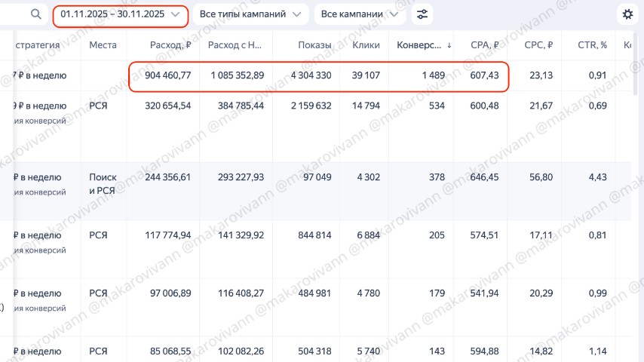Click the Места column header
The height and width of the screenshot is (362, 644).
pyautogui.click(x=103, y=45)
